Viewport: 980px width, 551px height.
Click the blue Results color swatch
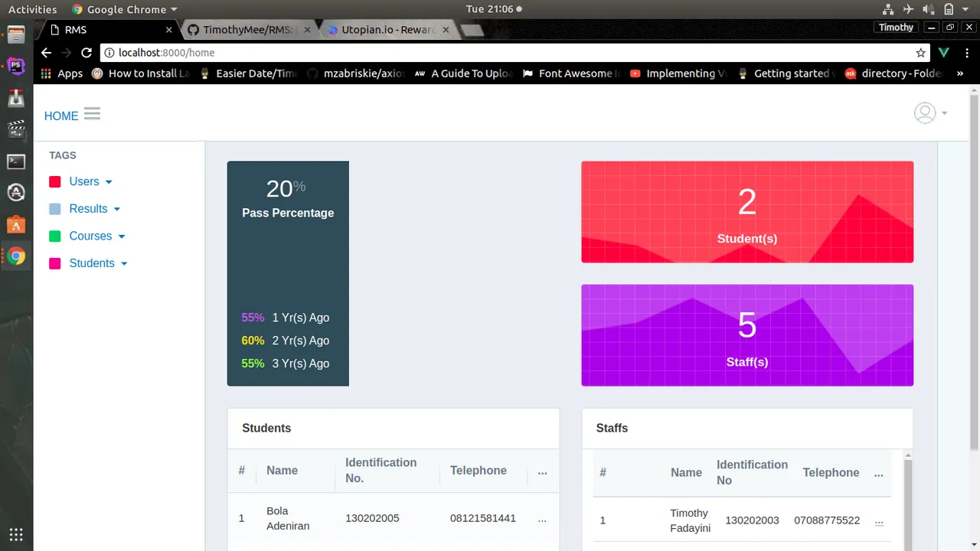pyautogui.click(x=55, y=209)
